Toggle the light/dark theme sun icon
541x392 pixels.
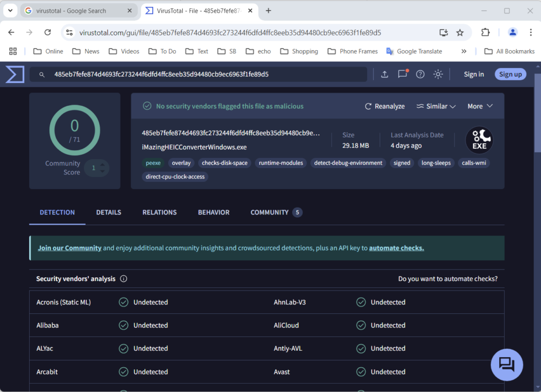tap(438, 74)
